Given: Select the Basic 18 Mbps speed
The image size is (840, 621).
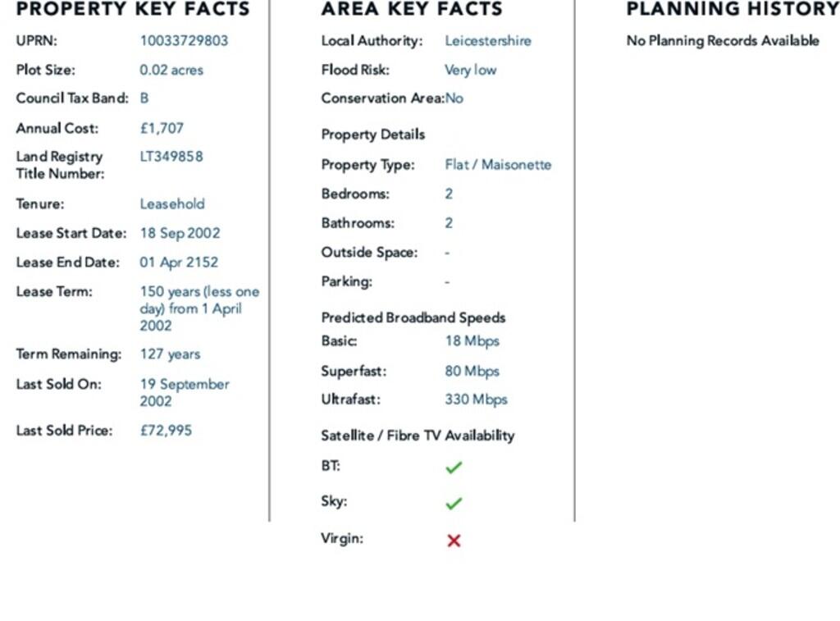Looking at the screenshot, I should tap(472, 340).
